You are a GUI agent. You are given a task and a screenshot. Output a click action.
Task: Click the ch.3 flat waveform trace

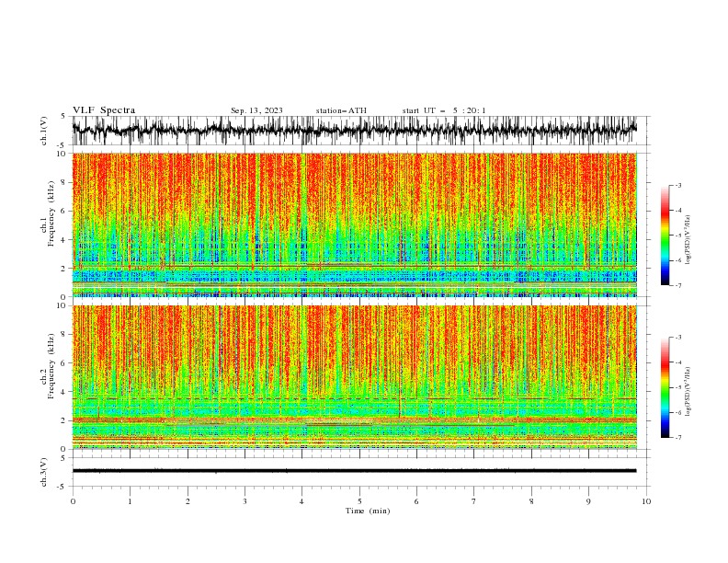[x=354, y=471]
